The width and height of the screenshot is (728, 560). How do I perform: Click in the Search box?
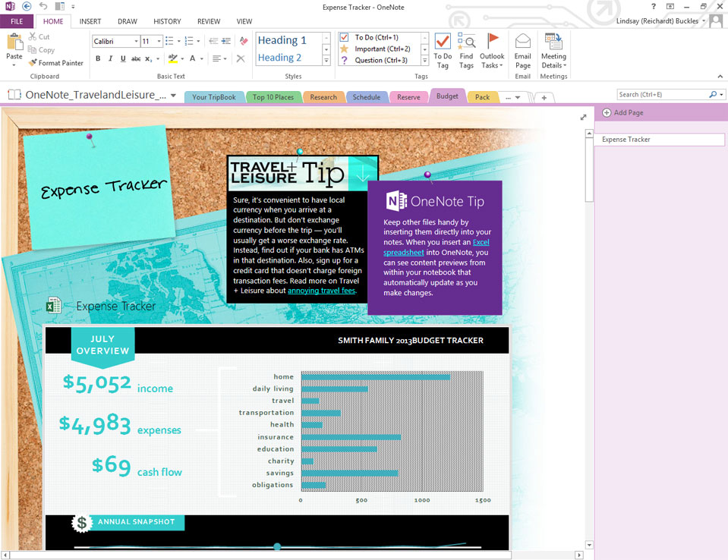pyautogui.click(x=660, y=95)
